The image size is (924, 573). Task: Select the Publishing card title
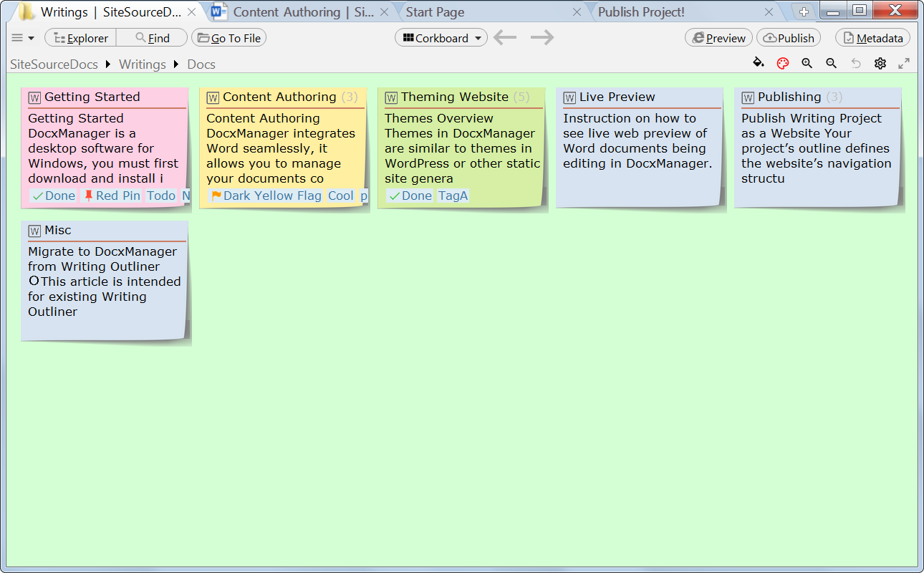[789, 97]
